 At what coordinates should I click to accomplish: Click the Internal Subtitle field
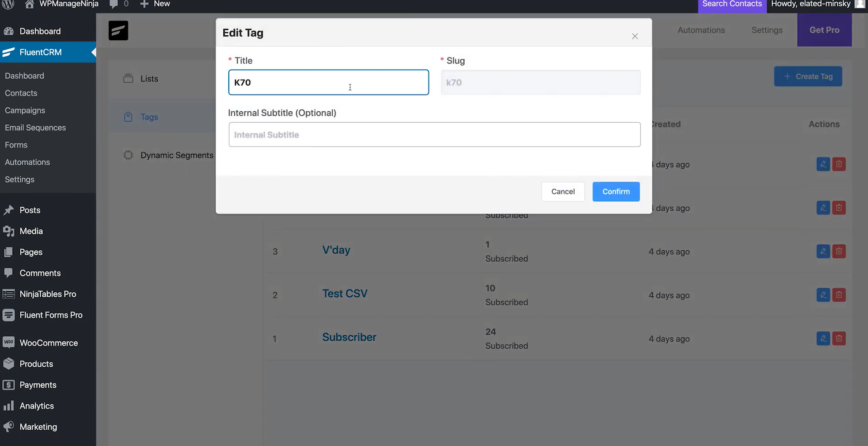[434, 135]
